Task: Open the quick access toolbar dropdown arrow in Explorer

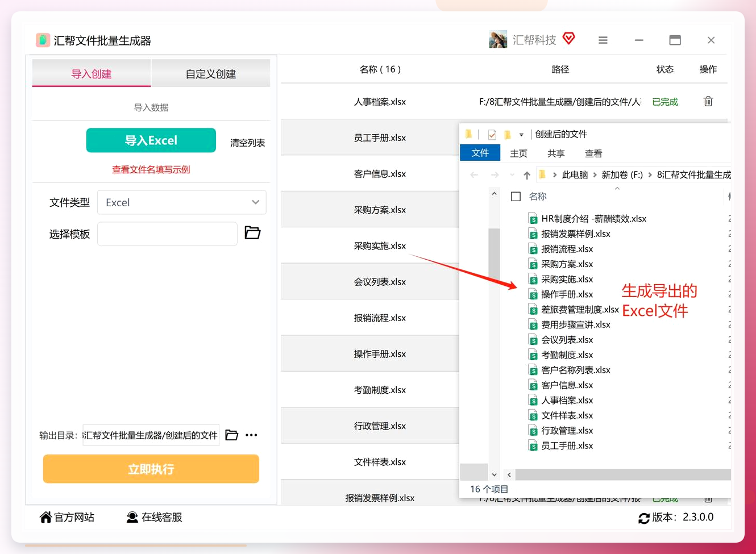Action: (521, 135)
